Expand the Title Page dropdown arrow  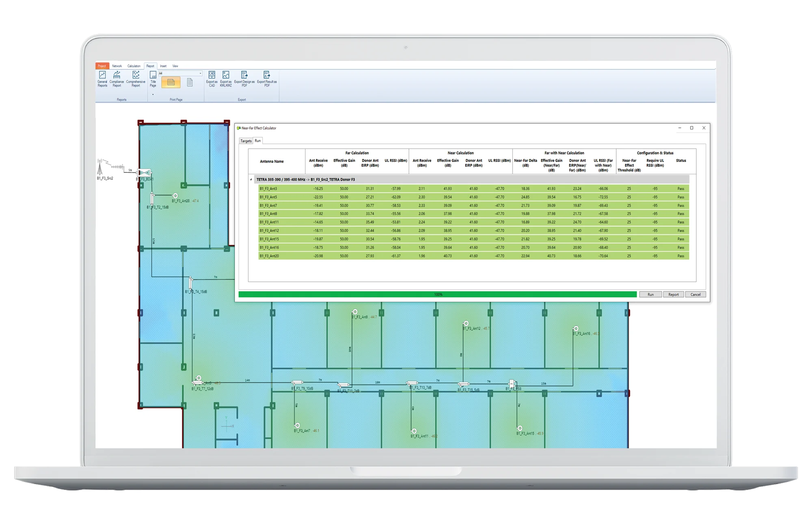(153, 95)
